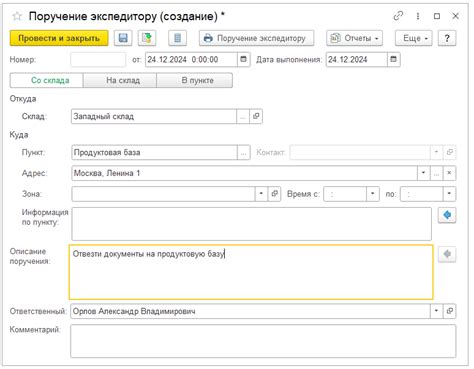Screen dimensions: 474x369
Task: Open the Ответственный employee record
Action: (449, 311)
